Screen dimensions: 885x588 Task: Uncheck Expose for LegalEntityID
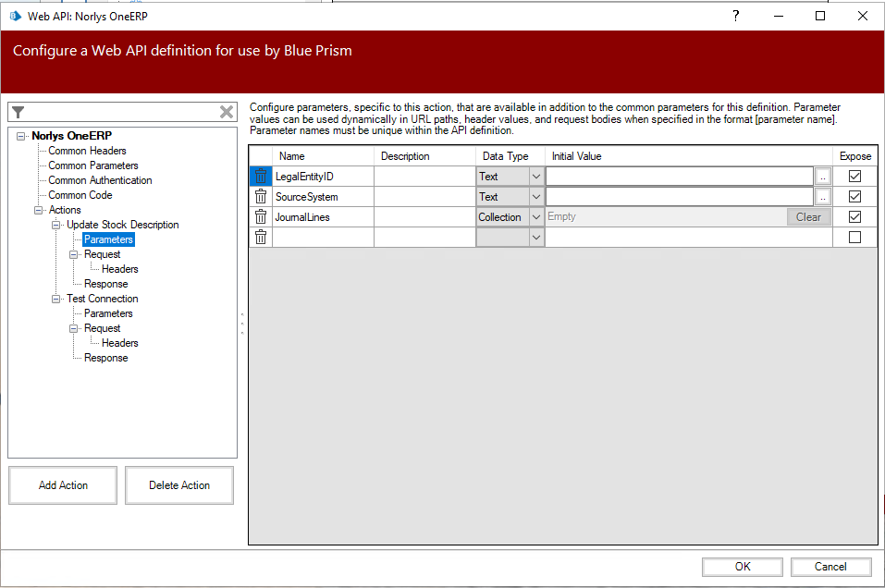click(854, 177)
